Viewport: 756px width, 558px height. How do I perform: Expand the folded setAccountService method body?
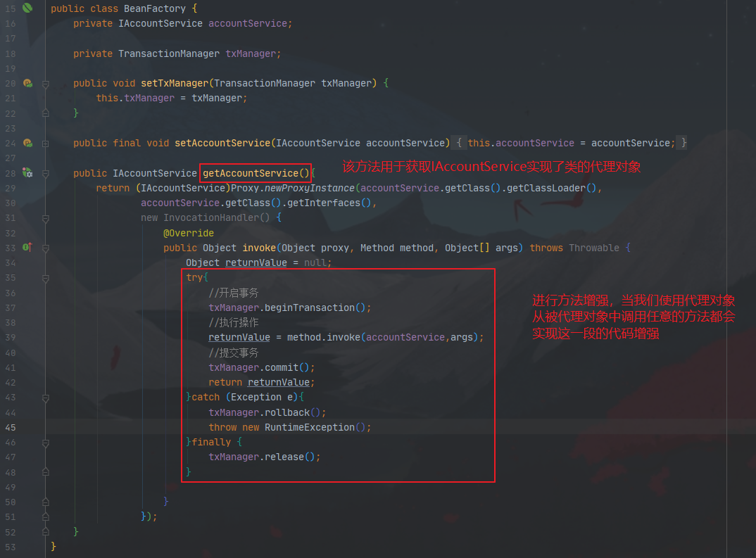point(45,144)
